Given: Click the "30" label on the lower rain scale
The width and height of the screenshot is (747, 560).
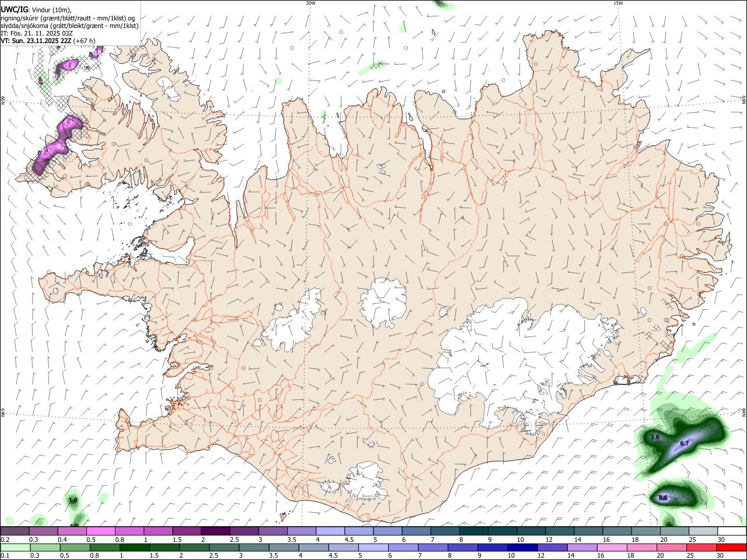Looking at the screenshot, I should tap(721, 555).
